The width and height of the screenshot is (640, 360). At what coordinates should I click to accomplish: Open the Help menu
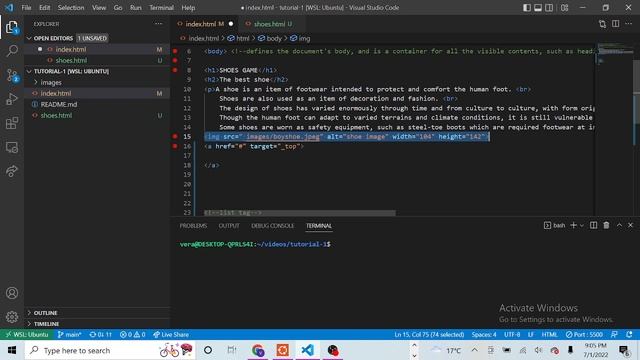188,8
